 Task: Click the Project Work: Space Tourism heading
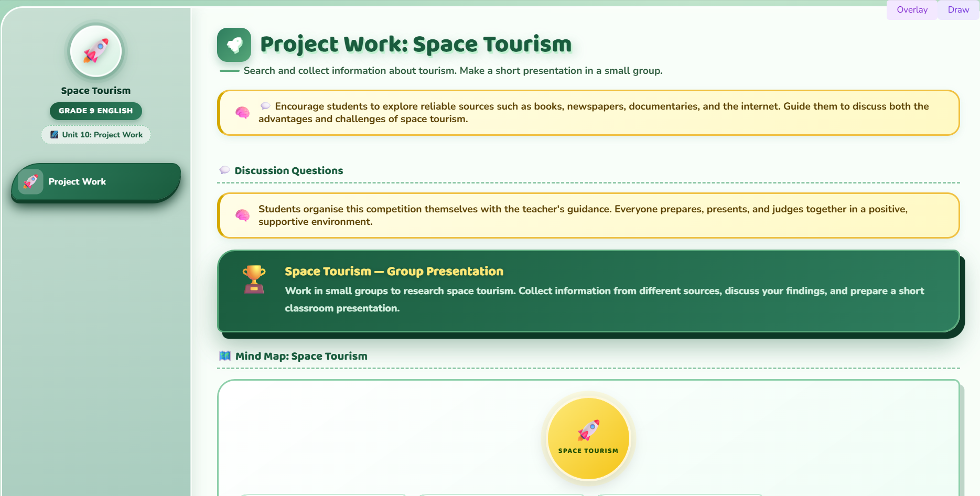tap(416, 44)
